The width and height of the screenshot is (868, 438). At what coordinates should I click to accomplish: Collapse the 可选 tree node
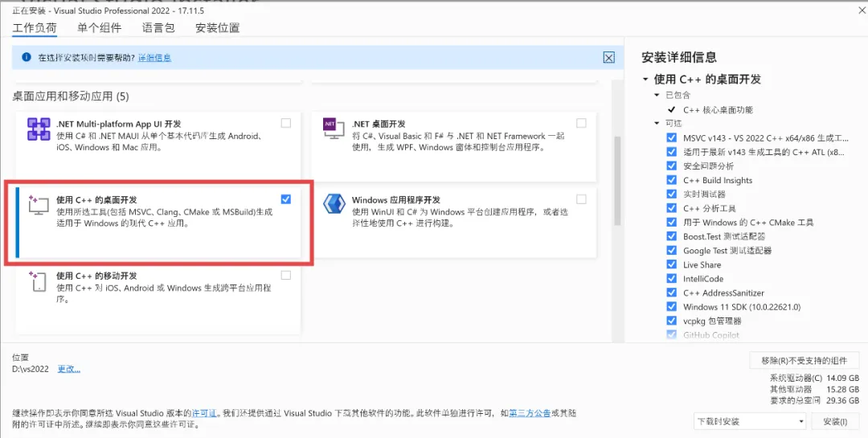(x=657, y=123)
